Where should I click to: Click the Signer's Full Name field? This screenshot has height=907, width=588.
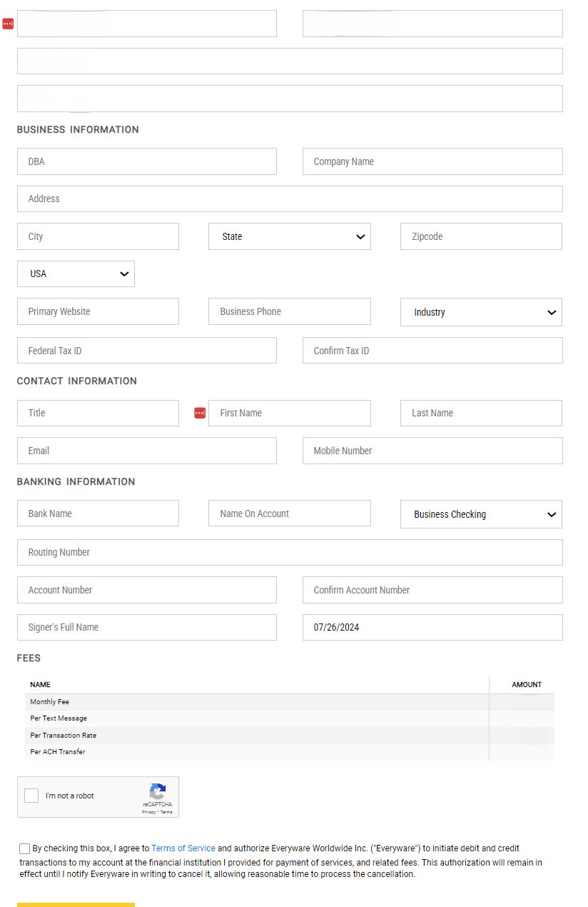[x=147, y=627]
